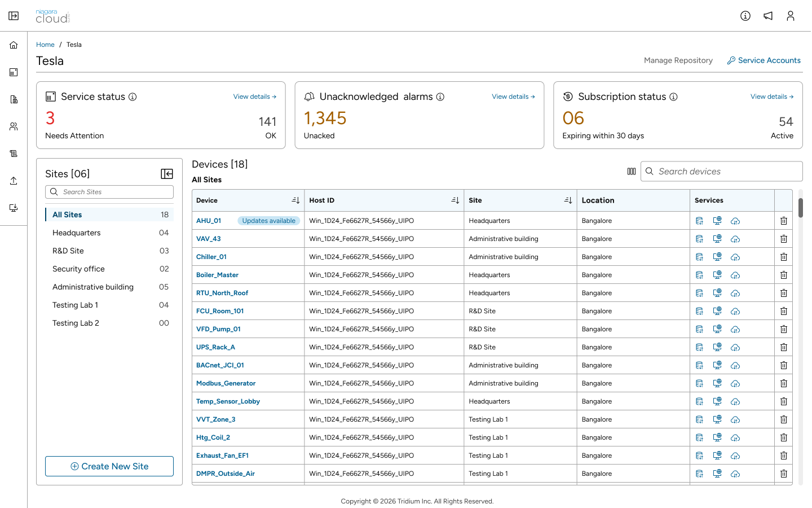View details of Unacknowledged alarms
The height and width of the screenshot is (508, 812).
(513, 97)
